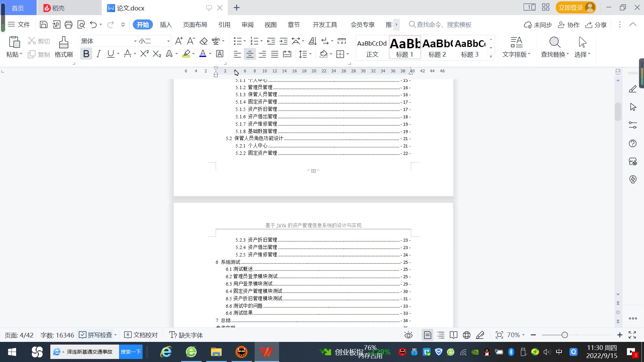
Task: Apply the Heading 2 (标题 2) style
Action: click(x=437, y=47)
